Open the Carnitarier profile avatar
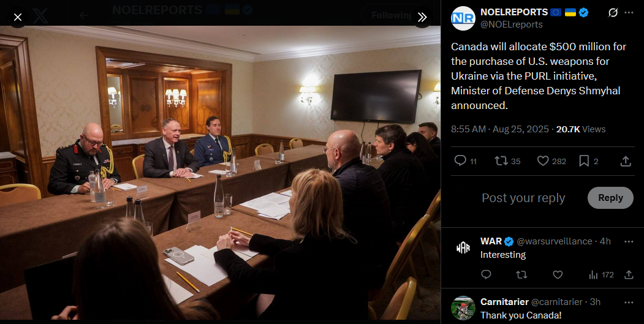This screenshot has width=644, height=324. coord(463,308)
